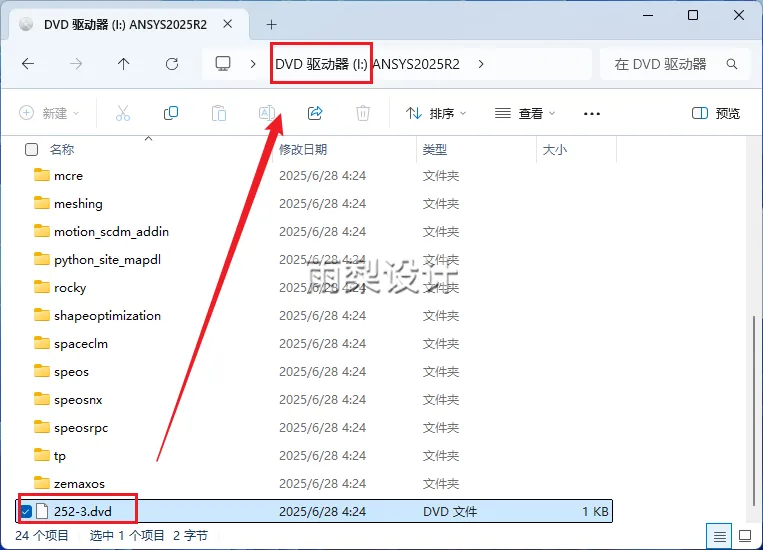Sort by 名称 column header
Viewport: 763px width, 550px height.
click(x=62, y=149)
